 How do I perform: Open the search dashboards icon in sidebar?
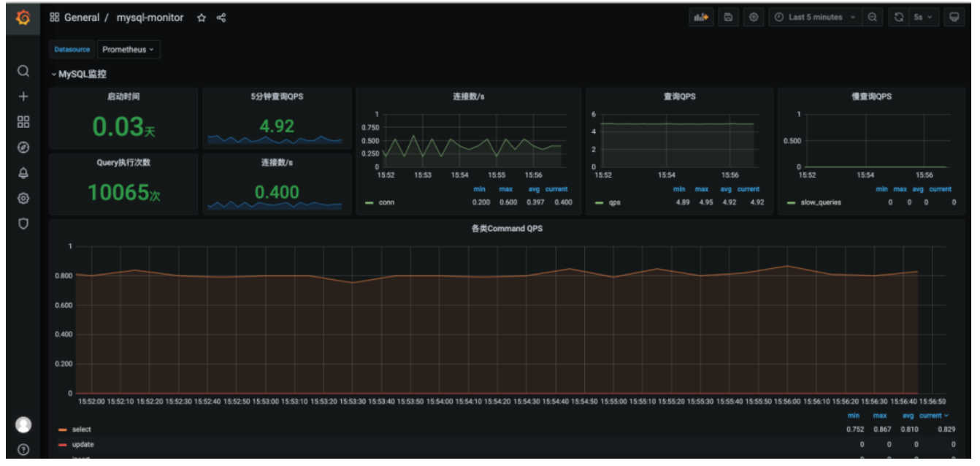point(23,71)
